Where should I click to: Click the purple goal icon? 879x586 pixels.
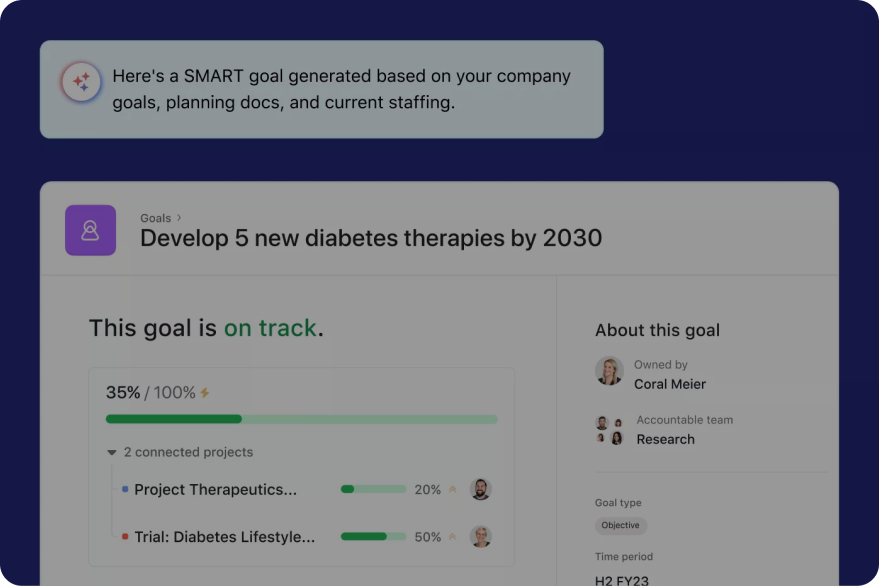[x=90, y=230]
